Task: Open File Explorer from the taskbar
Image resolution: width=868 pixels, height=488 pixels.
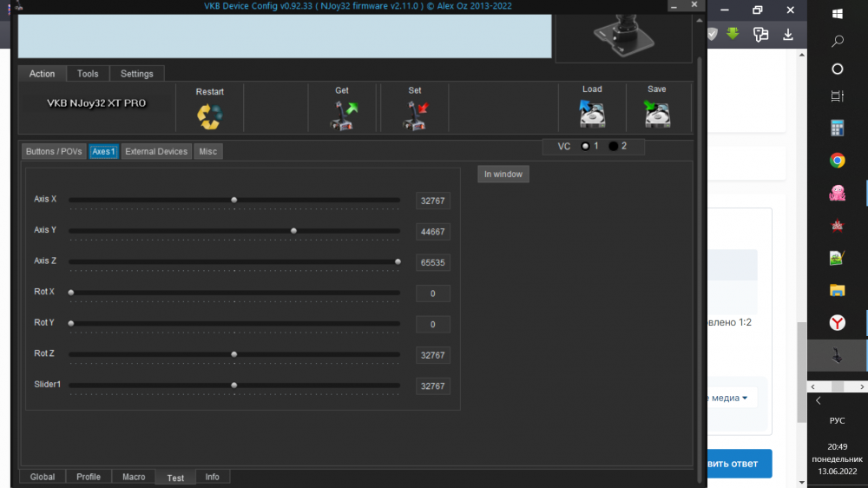Action: pos(837,290)
